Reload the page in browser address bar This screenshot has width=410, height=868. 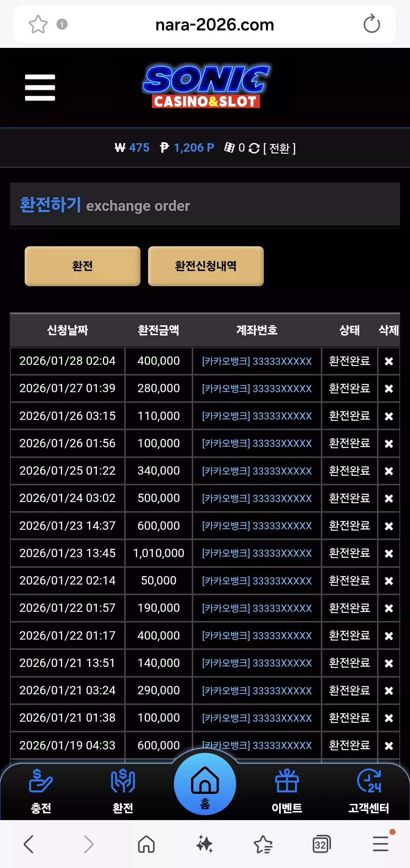point(371,24)
